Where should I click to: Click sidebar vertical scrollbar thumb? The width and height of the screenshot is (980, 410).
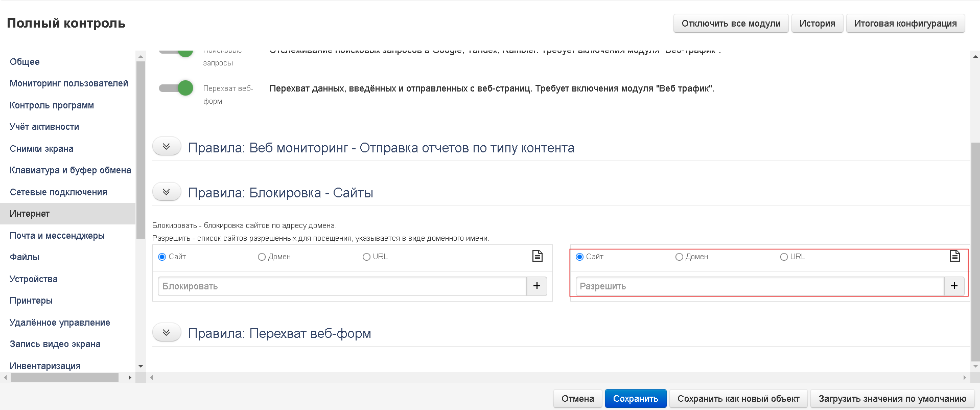141,150
